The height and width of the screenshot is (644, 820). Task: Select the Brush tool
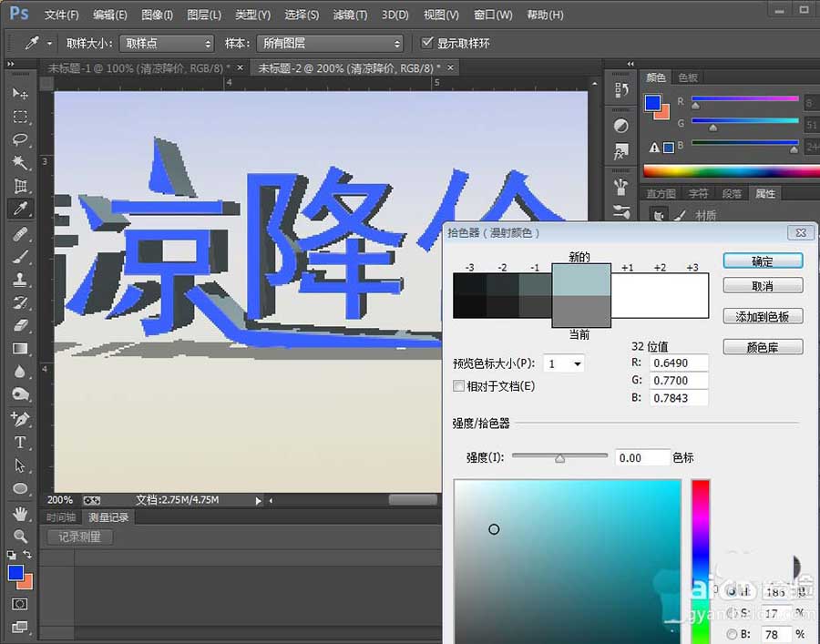[x=20, y=255]
